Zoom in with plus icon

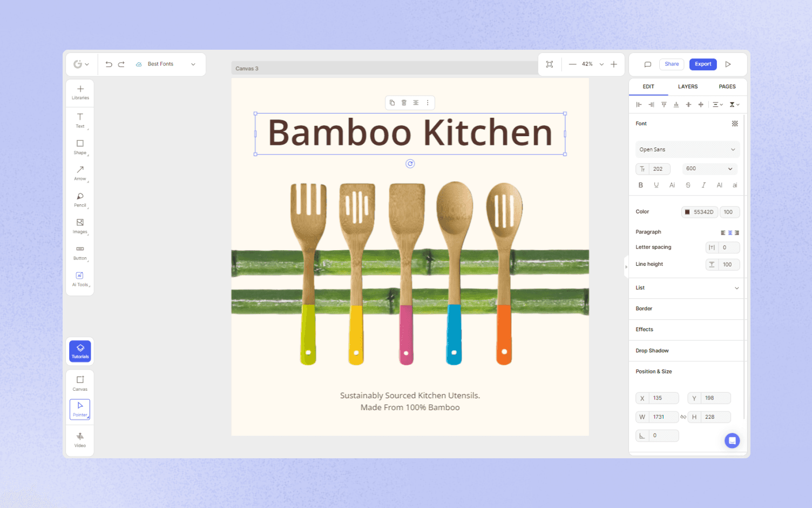pos(614,64)
